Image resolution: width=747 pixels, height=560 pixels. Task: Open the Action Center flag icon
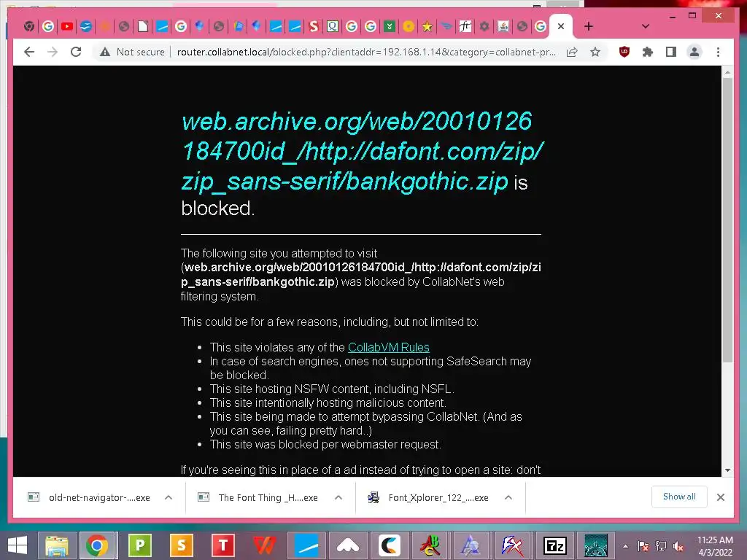pos(643,546)
